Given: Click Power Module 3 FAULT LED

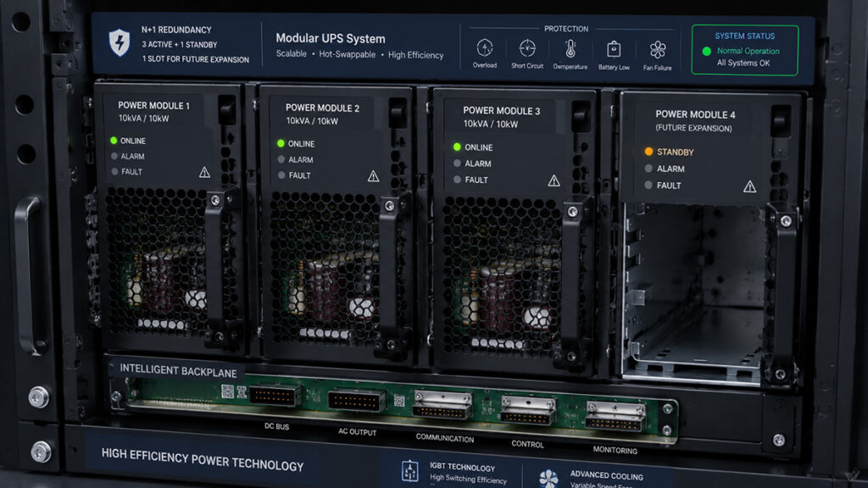Looking at the screenshot, I should pos(457,180).
